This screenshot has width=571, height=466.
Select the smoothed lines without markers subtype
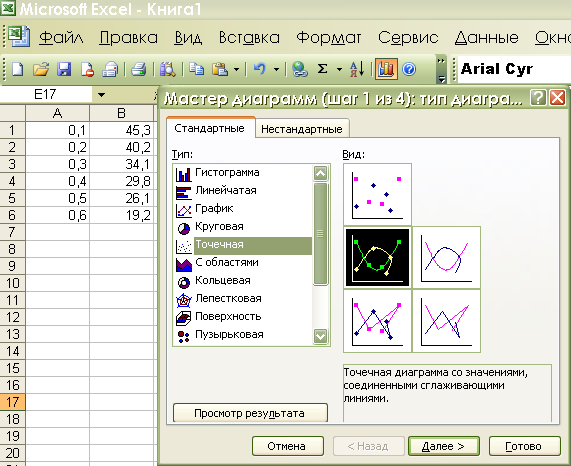pos(446,257)
